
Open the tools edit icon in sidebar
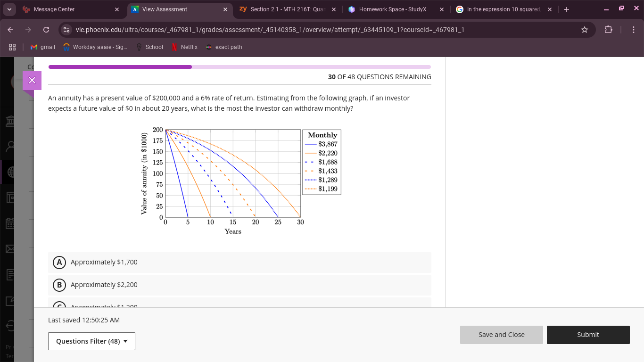[x=9, y=300]
